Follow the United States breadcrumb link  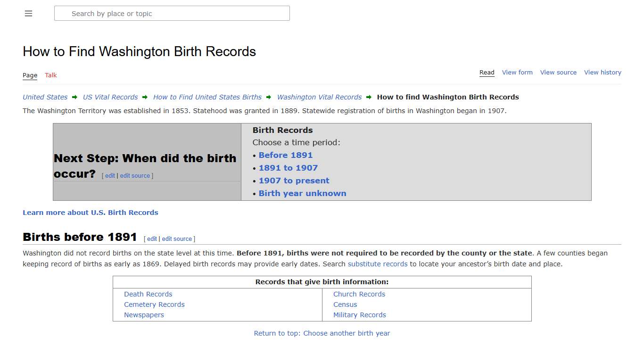(45, 97)
